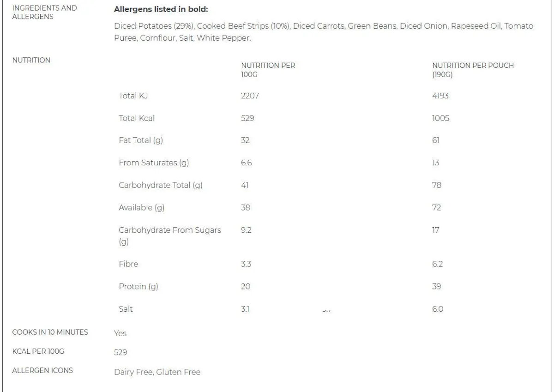The width and height of the screenshot is (554, 392).
Task: Click the Available (g) row label
Action: point(142,207)
